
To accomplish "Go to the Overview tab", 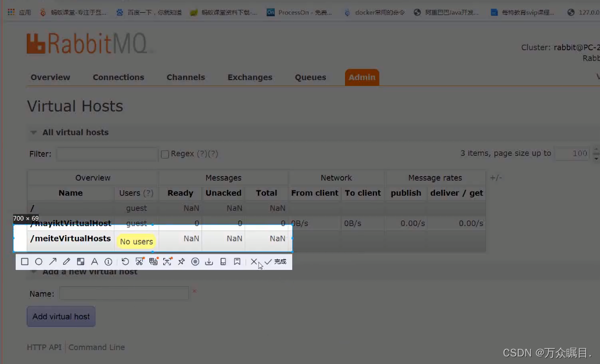I will pos(50,77).
